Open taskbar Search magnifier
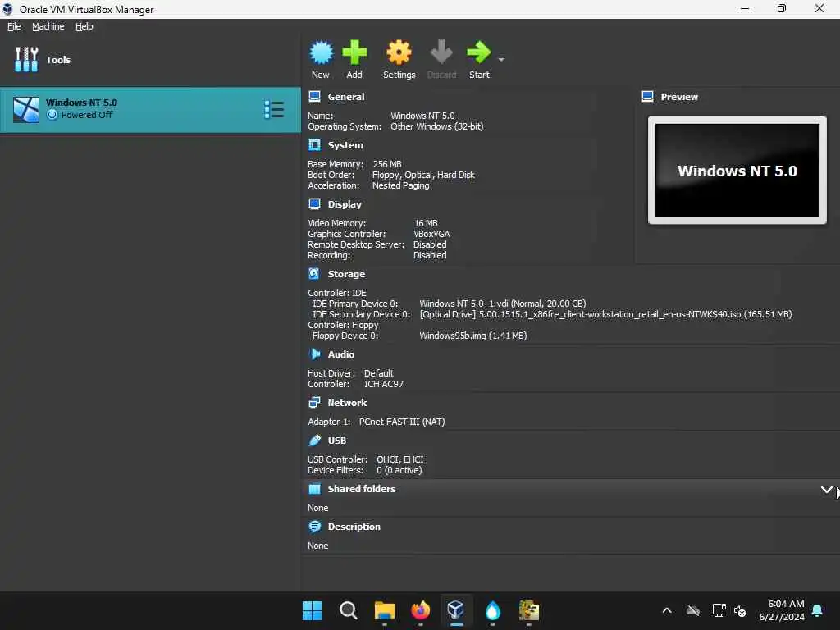Viewport: 840px width, 630px height. (x=348, y=610)
